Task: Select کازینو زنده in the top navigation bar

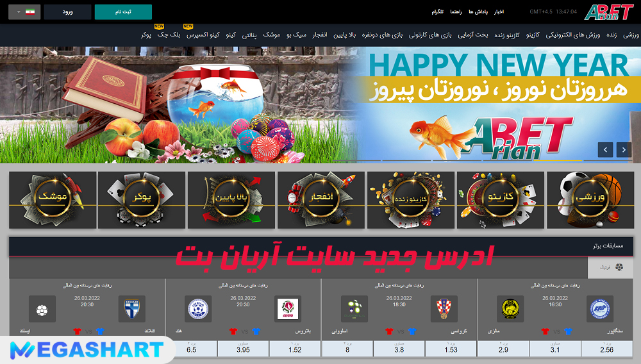Action: point(507,35)
